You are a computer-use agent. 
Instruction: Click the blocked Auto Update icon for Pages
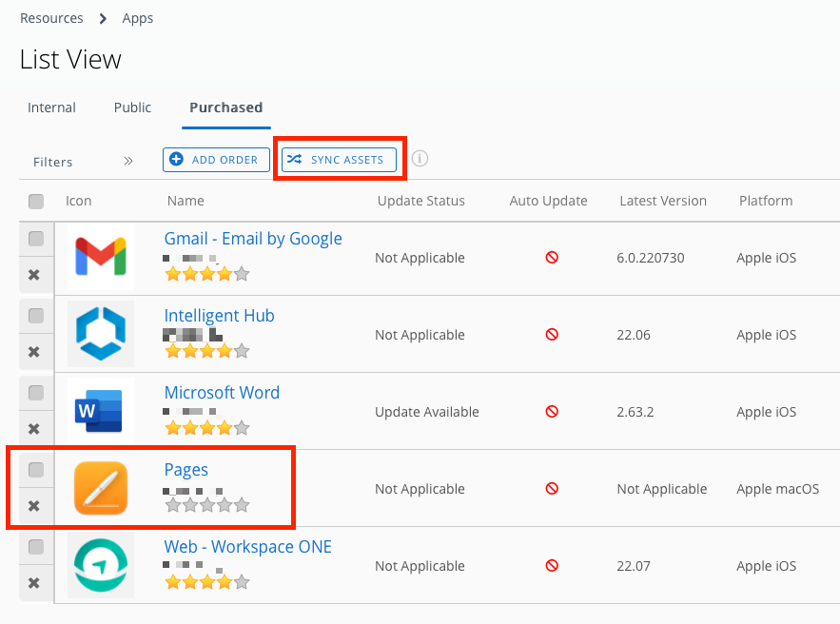(x=552, y=488)
